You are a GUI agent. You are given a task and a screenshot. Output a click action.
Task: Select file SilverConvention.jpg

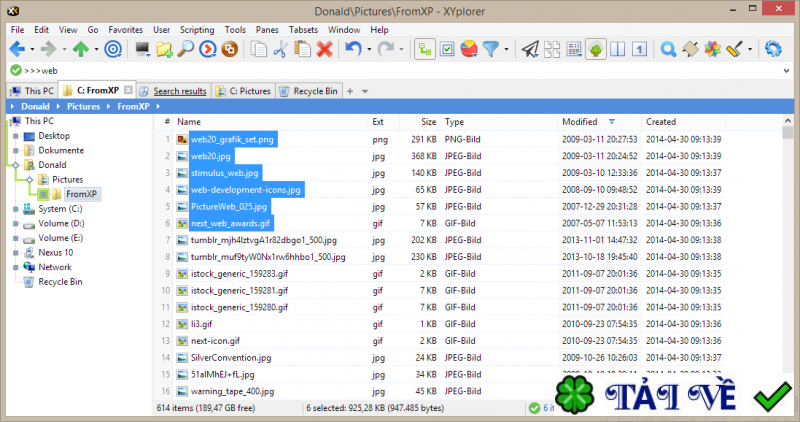pos(231,358)
